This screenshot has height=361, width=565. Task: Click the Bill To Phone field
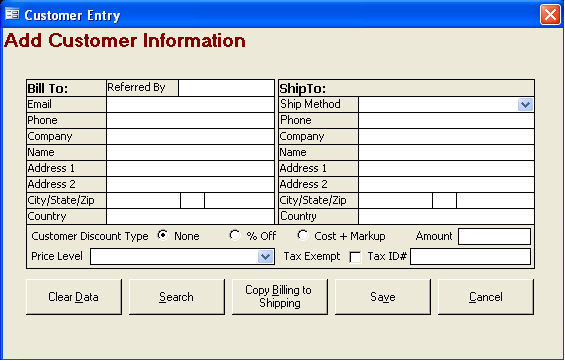click(190, 120)
